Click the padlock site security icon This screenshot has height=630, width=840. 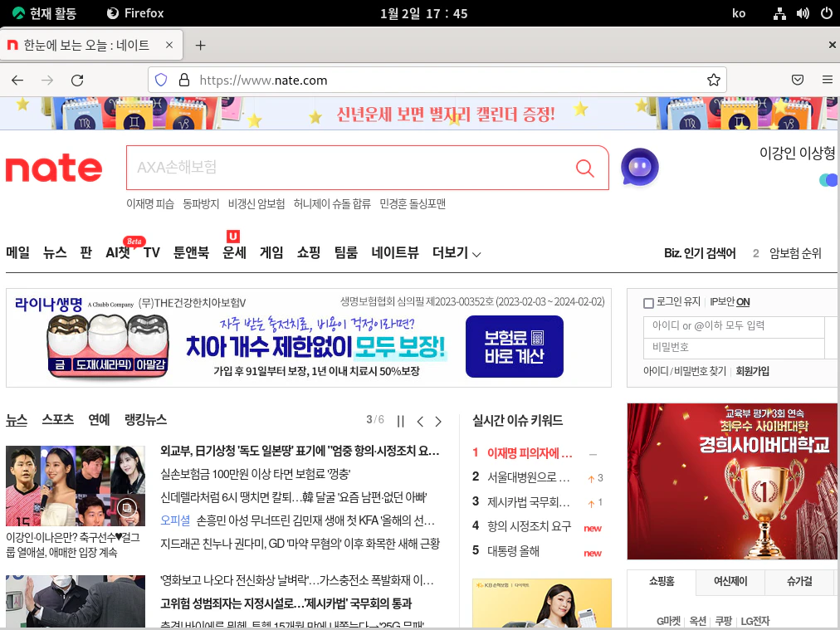point(183,81)
